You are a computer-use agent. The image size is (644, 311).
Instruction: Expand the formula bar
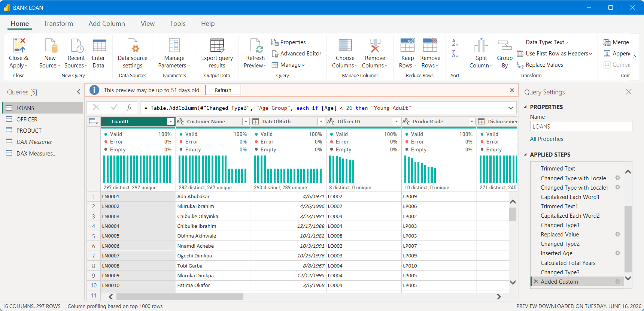pos(511,108)
